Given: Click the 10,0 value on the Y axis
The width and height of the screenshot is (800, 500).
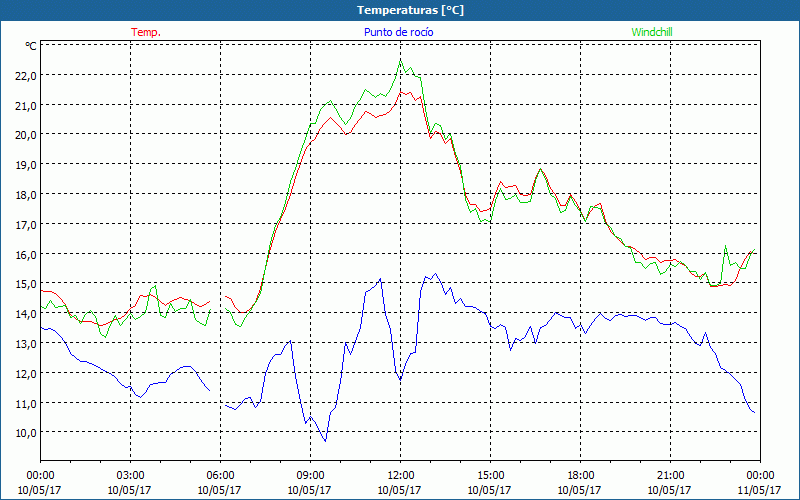Looking at the screenshot, I should pos(28,433).
